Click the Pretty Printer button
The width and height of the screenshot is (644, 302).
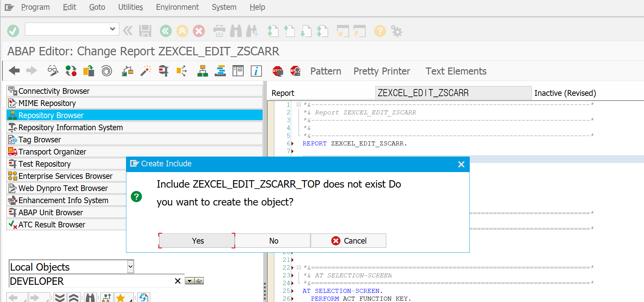click(381, 71)
